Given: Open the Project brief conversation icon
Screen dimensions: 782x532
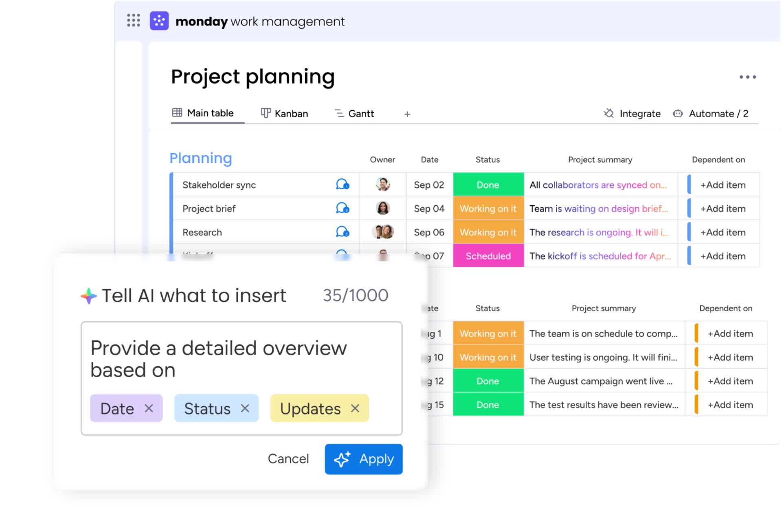Looking at the screenshot, I should 342,208.
